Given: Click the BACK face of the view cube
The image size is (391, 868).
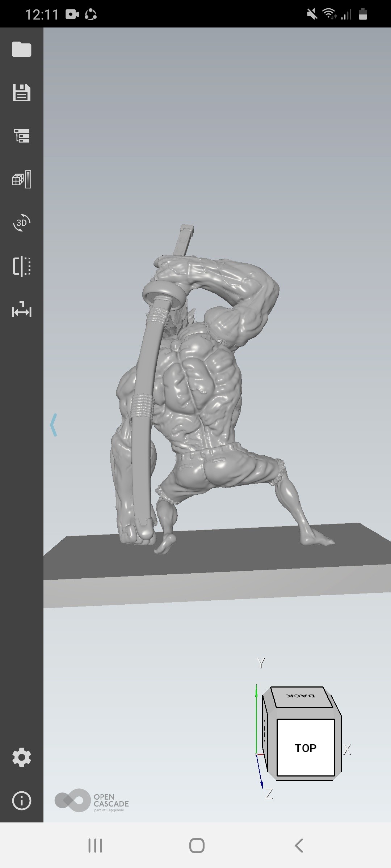Looking at the screenshot, I should pos(301,697).
